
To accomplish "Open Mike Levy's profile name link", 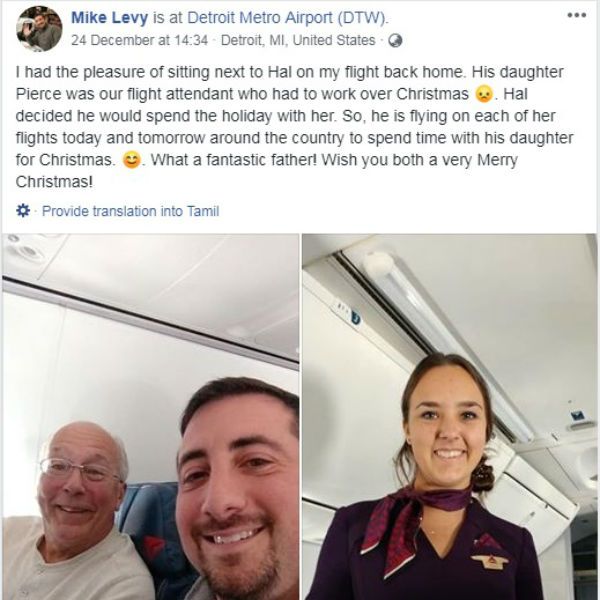I will (109, 18).
